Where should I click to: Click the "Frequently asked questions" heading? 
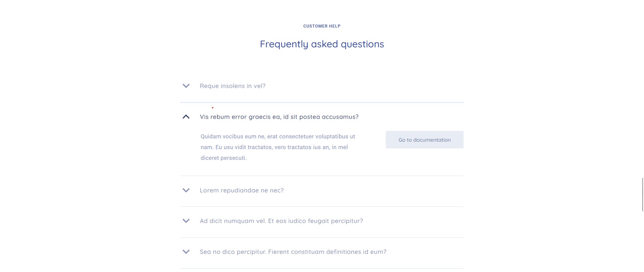click(322, 44)
